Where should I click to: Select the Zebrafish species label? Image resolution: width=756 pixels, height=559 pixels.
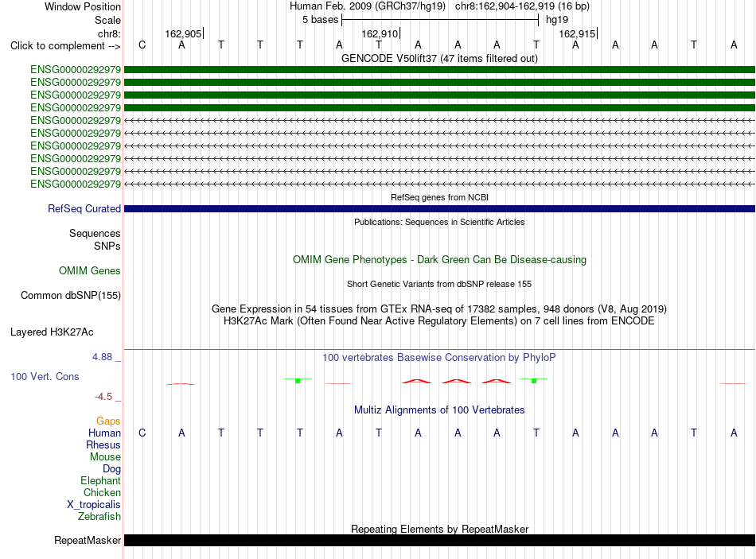coord(99,517)
